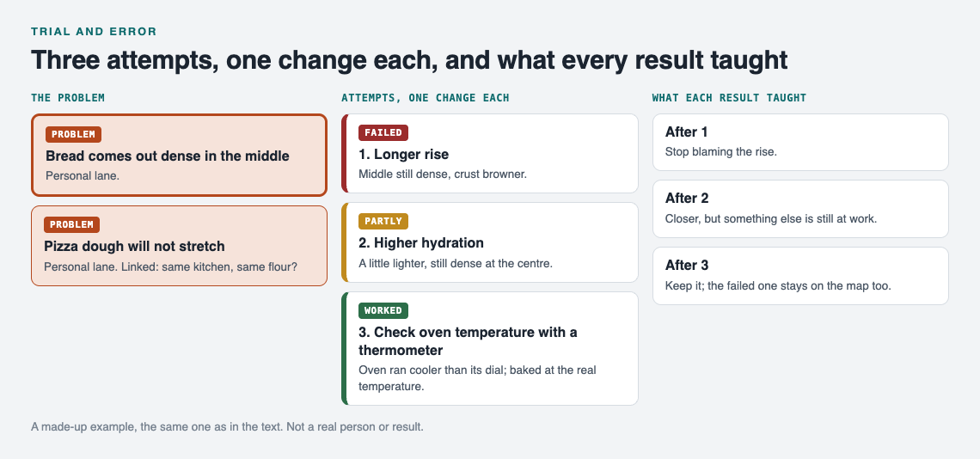Click the yellow PARTLY status badge
980x459 pixels.
tap(383, 222)
